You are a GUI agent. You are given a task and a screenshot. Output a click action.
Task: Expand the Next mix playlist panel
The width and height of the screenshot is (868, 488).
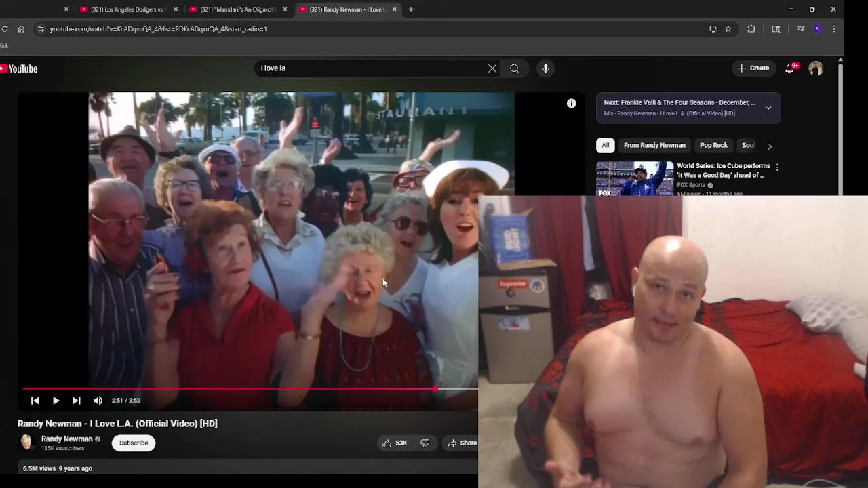pos(768,108)
